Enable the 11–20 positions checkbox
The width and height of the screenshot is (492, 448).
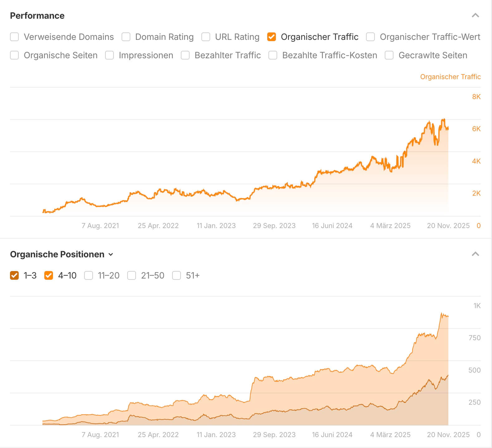[89, 275]
